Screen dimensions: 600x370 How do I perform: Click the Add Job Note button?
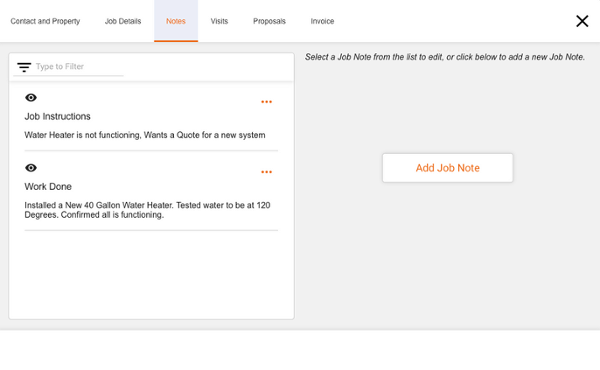point(448,168)
